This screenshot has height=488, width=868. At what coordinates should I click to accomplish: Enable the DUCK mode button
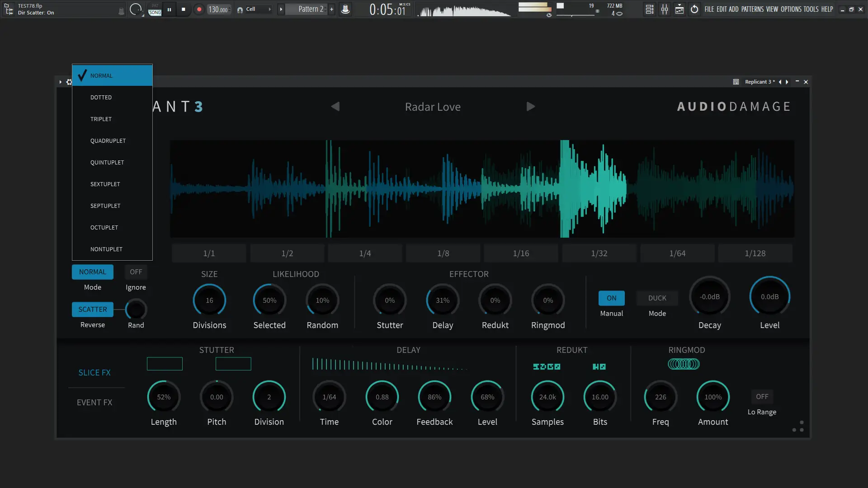pyautogui.click(x=657, y=298)
